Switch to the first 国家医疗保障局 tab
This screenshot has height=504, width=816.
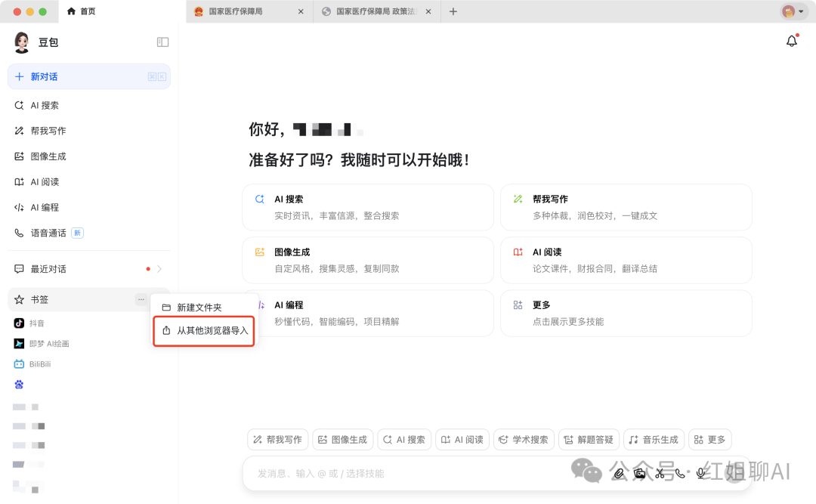(x=249, y=11)
